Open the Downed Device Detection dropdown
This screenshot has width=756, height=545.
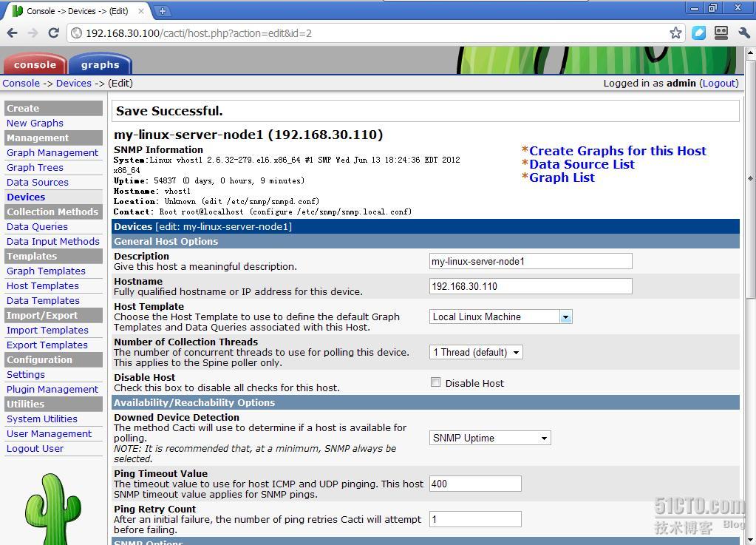pos(490,438)
